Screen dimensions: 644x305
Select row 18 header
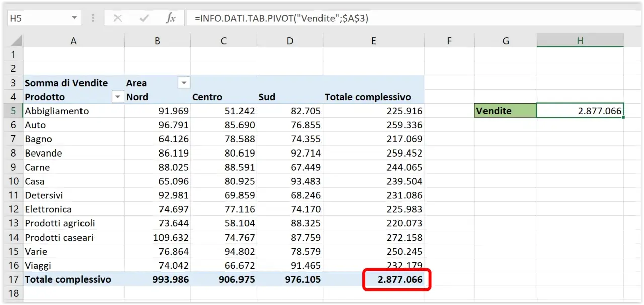[14, 293]
